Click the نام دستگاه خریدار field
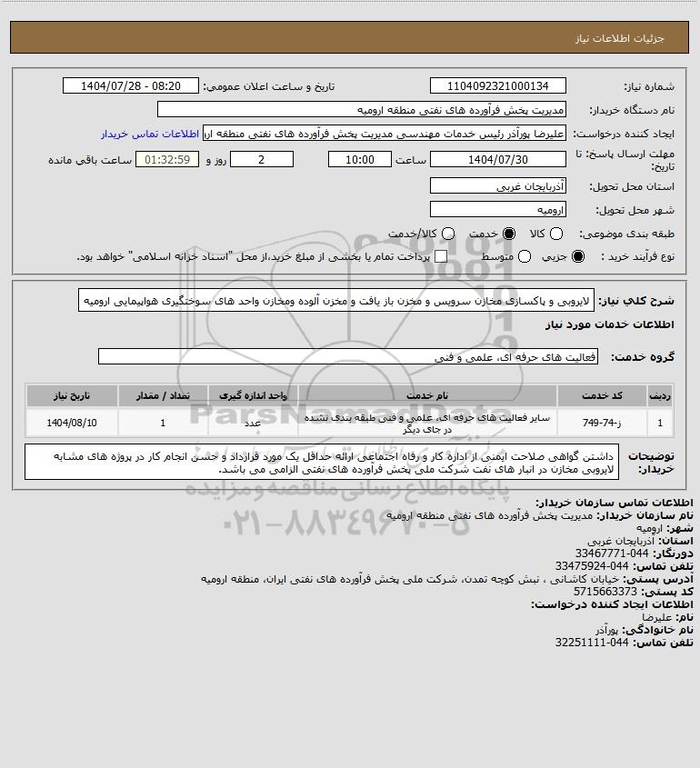The width and height of the screenshot is (700, 768). [362, 110]
